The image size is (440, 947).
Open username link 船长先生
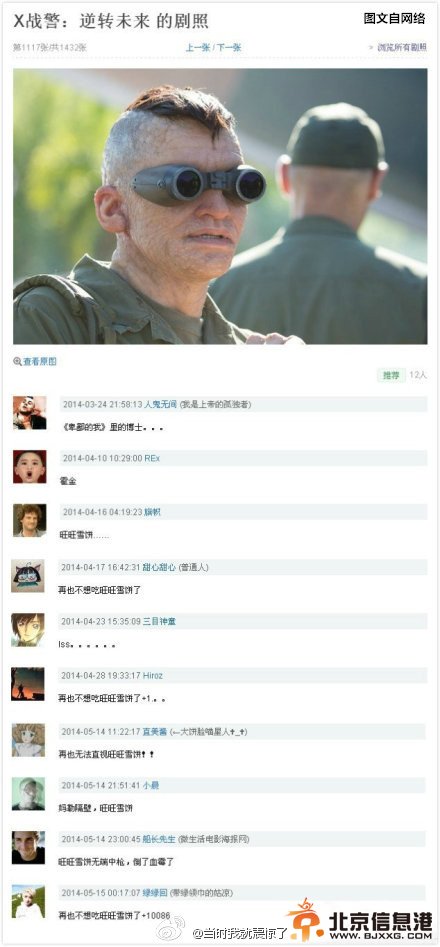[159, 839]
